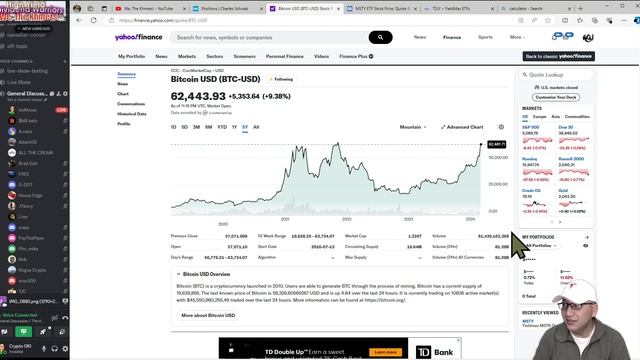The height and width of the screenshot is (360, 640).
Task: Open settings gear for General Discussion channel
Action: tap(65, 93)
